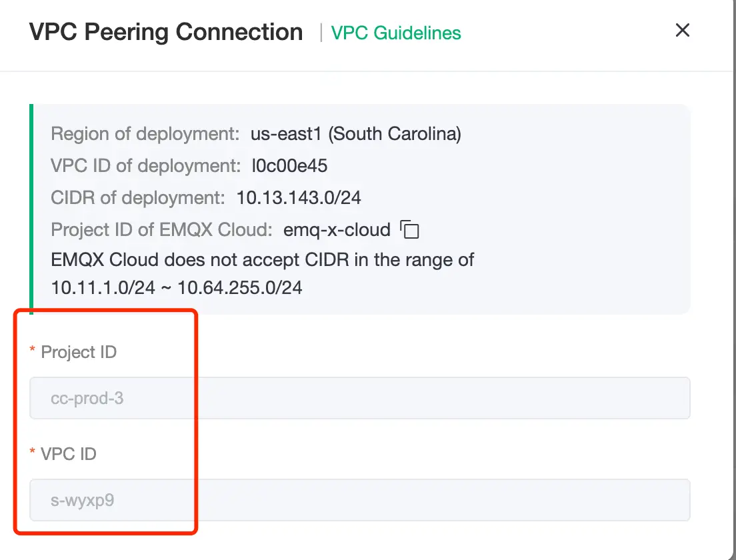Click the VPC Peering Connection title
Viewport: 736px width, 560px height.
pyautogui.click(x=166, y=31)
